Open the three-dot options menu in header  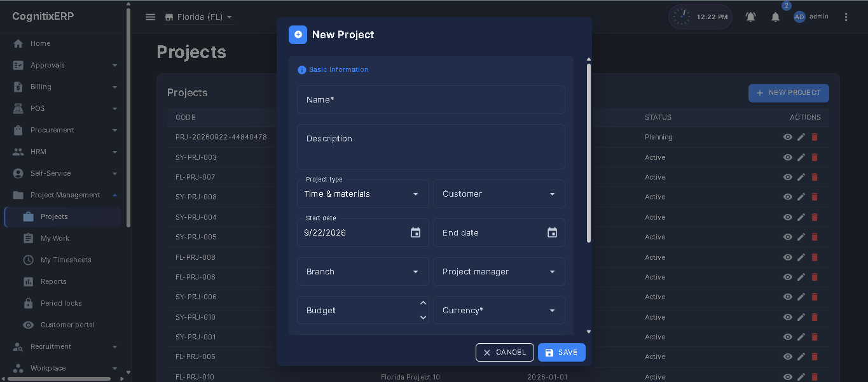tap(846, 17)
